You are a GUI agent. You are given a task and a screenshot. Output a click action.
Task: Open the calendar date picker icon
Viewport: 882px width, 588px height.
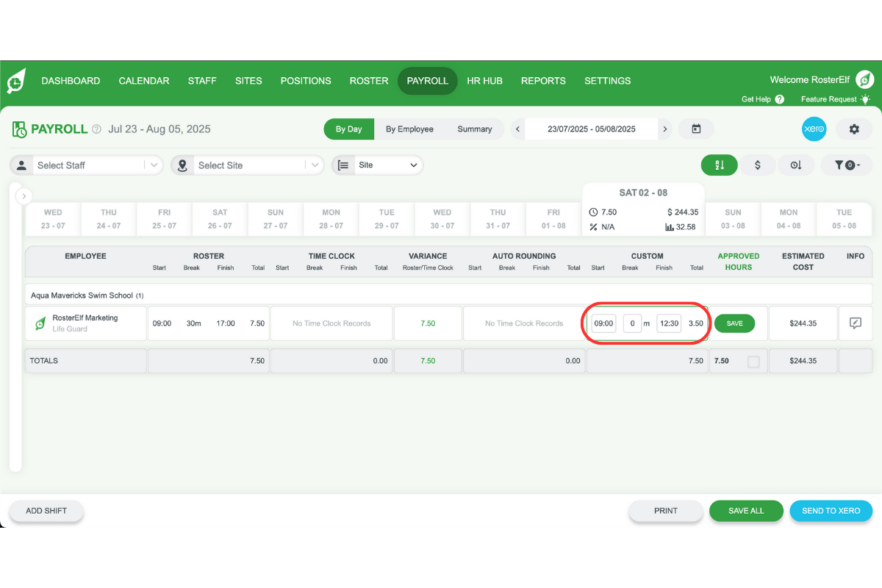[x=695, y=129]
